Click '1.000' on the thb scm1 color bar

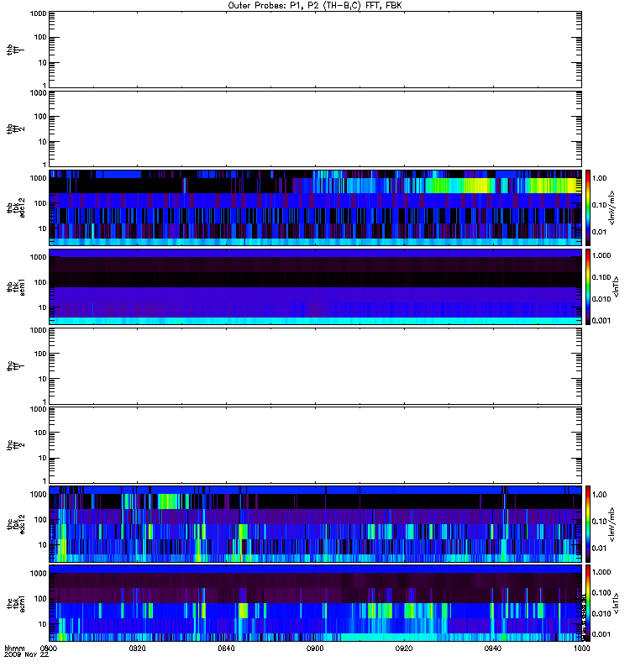[x=601, y=255]
